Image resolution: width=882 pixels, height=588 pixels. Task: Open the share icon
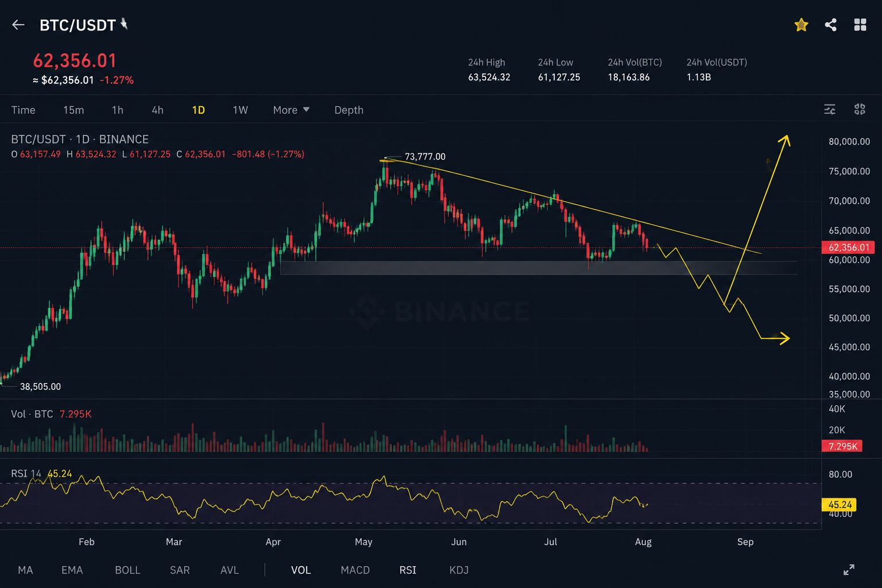pyautogui.click(x=830, y=25)
